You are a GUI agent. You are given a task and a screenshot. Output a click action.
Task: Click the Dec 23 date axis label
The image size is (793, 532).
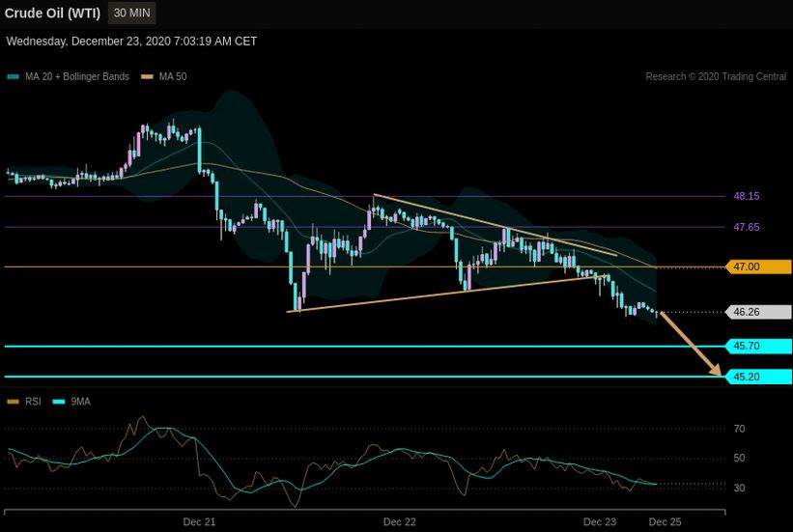point(600,522)
